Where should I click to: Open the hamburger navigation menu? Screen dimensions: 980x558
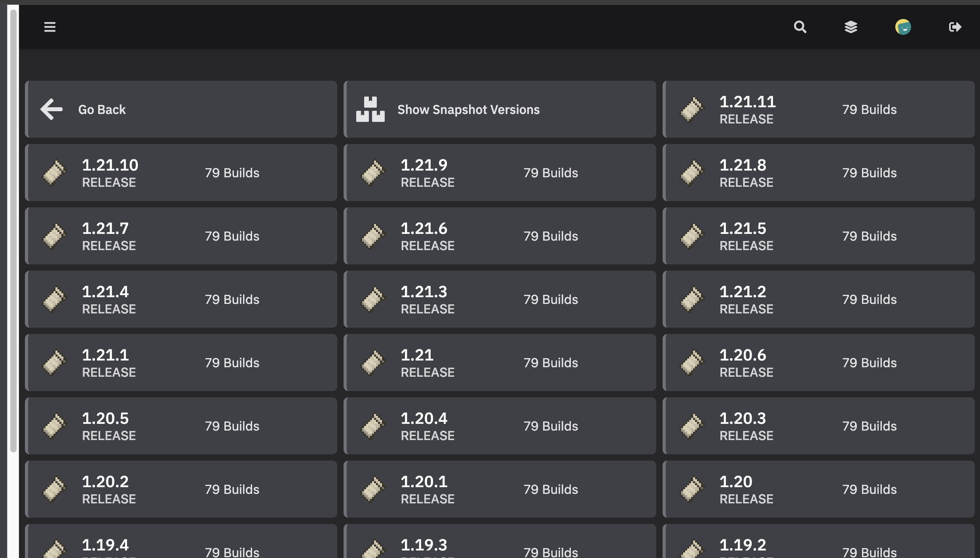pos(50,27)
